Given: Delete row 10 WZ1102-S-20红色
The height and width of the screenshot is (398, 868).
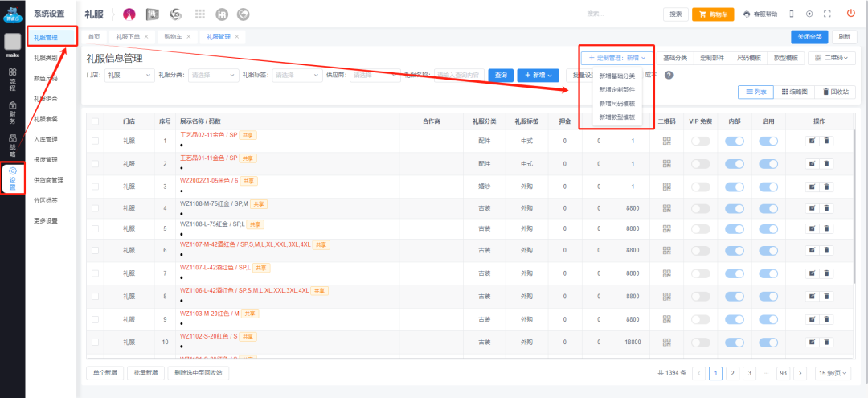Looking at the screenshot, I should pos(826,342).
